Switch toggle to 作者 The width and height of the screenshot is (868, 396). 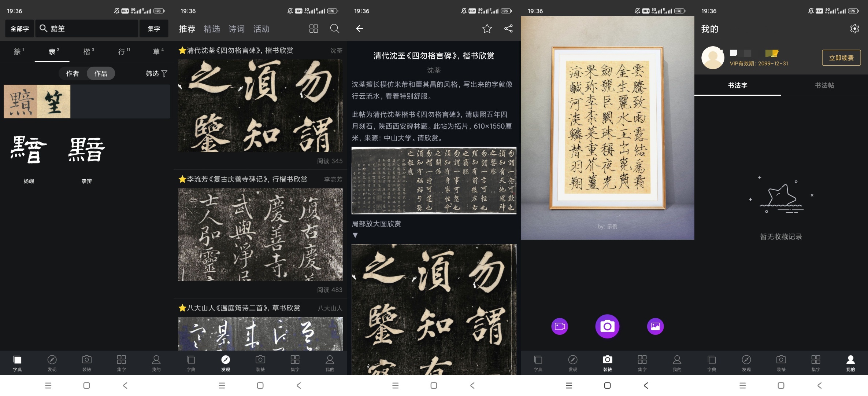pyautogui.click(x=73, y=74)
